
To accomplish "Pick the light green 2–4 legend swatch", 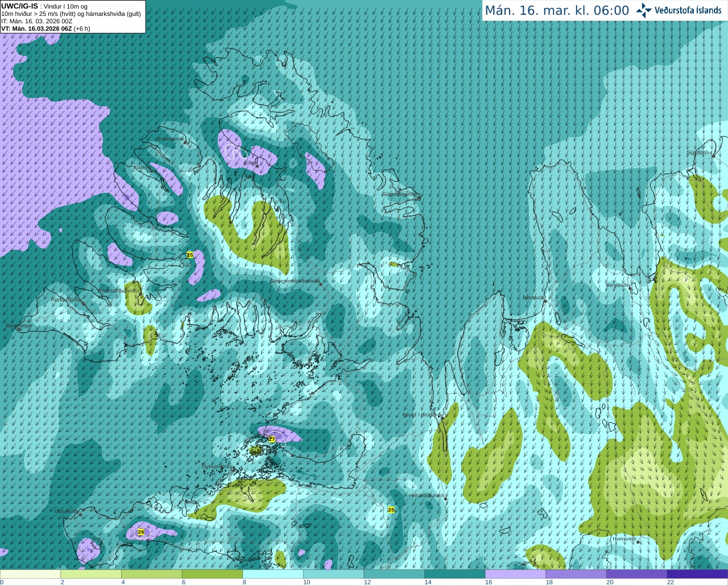I will (x=91, y=574).
